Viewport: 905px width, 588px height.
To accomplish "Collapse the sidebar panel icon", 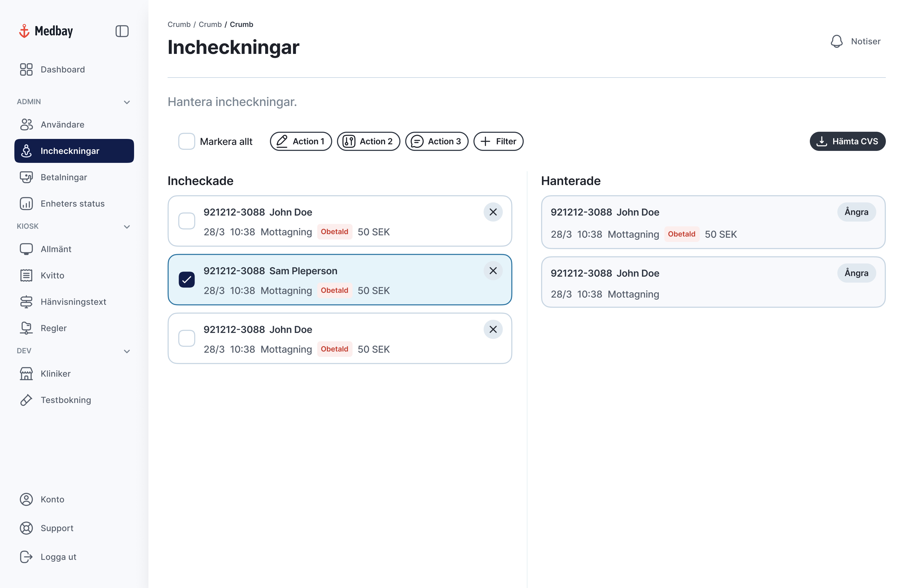I will click(x=122, y=31).
